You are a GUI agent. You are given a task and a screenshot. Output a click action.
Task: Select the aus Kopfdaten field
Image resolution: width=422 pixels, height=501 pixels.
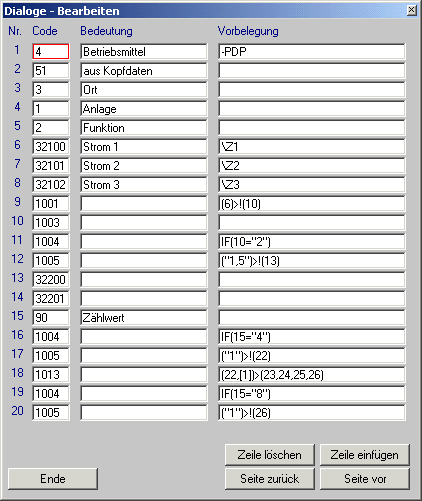point(144,71)
